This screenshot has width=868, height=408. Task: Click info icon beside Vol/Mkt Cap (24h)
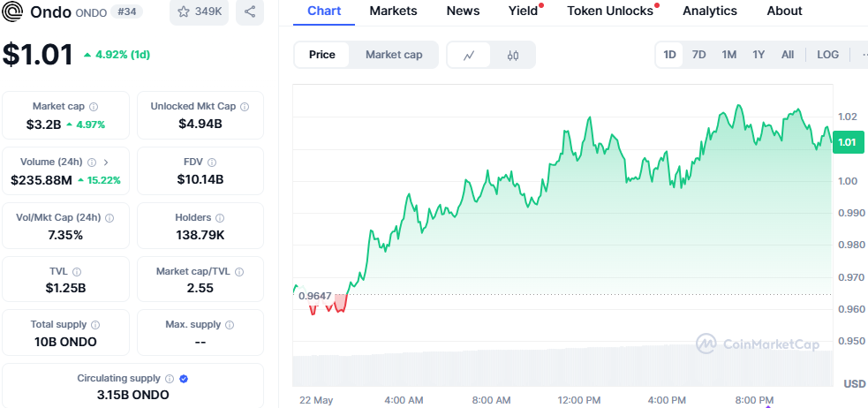(109, 218)
